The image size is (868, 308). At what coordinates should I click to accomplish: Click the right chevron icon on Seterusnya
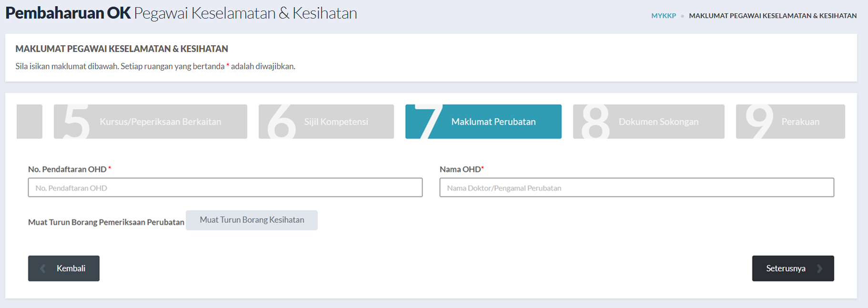pyautogui.click(x=819, y=268)
